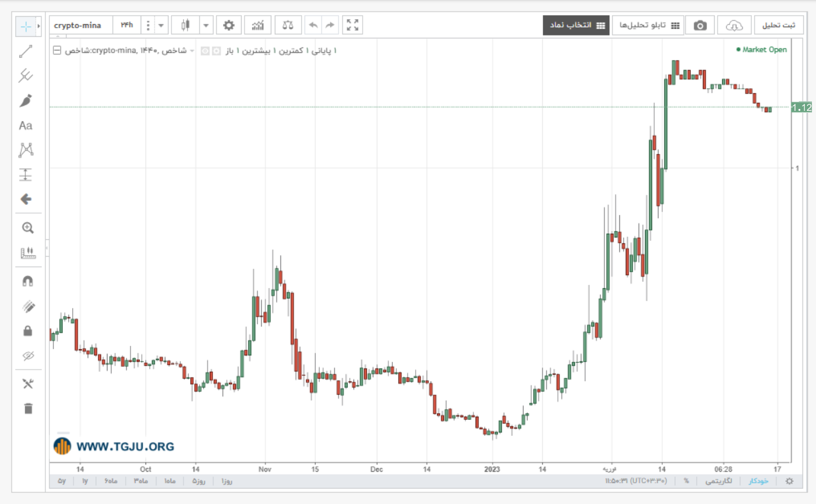Toggle the خودکار auto scale option
Viewport: 816px width, 504px height.
coord(759,481)
